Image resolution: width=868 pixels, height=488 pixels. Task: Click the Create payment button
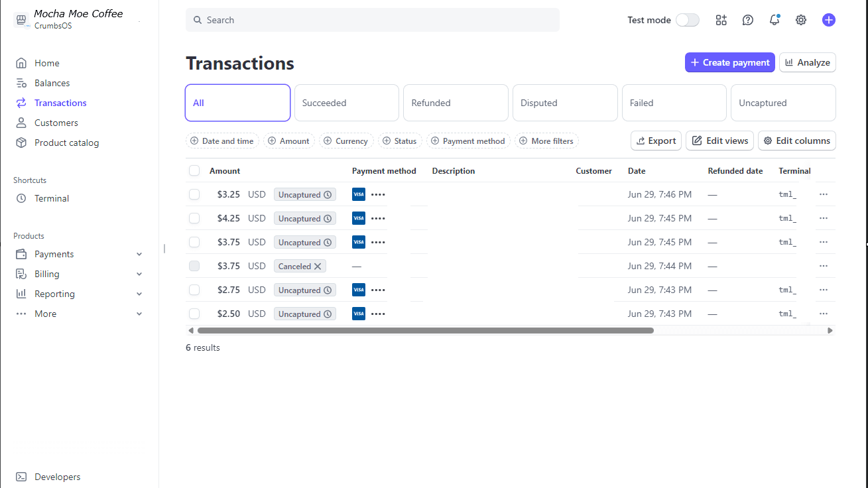[x=729, y=62]
